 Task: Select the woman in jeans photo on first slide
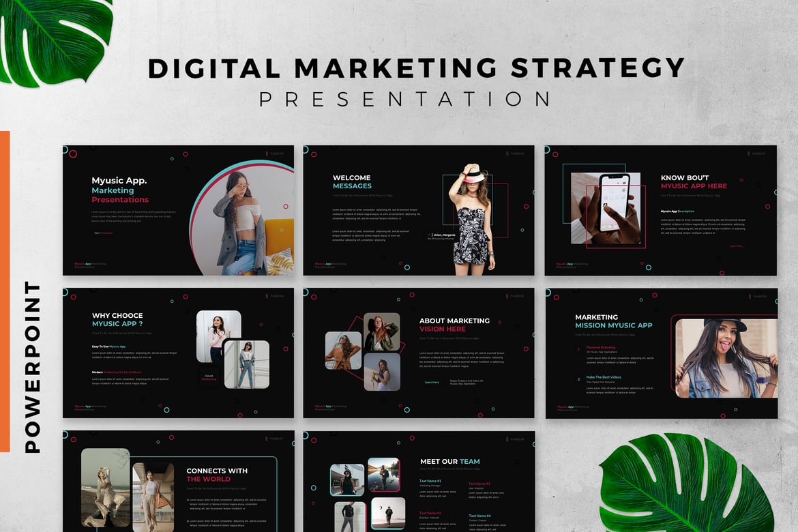click(x=244, y=220)
